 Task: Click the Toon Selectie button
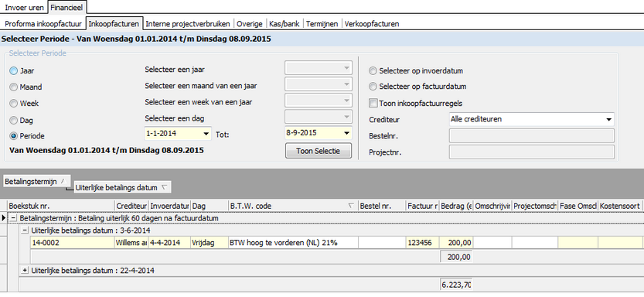(x=319, y=151)
